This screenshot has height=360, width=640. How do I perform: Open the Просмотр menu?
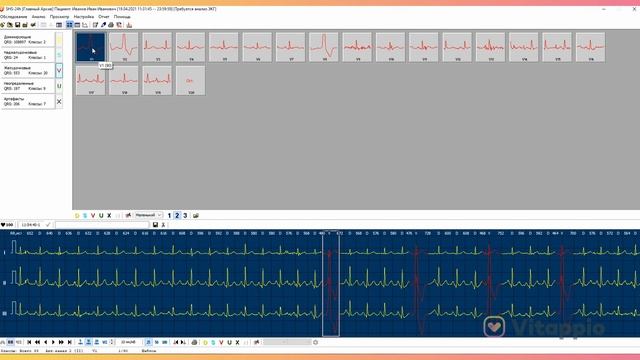coord(59,17)
